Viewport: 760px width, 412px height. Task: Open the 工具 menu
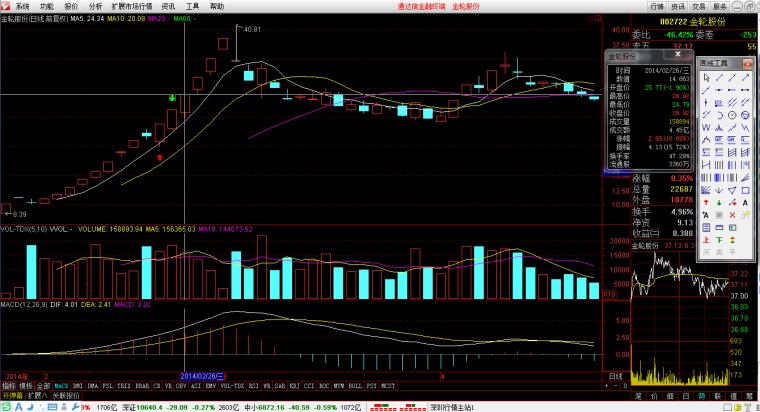click(x=192, y=6)
